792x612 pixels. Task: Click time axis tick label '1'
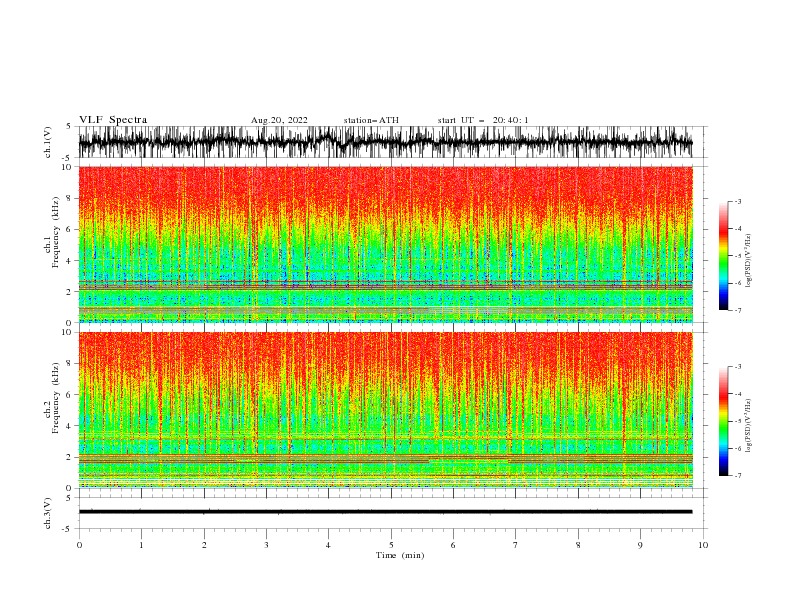tap(141, 545)
